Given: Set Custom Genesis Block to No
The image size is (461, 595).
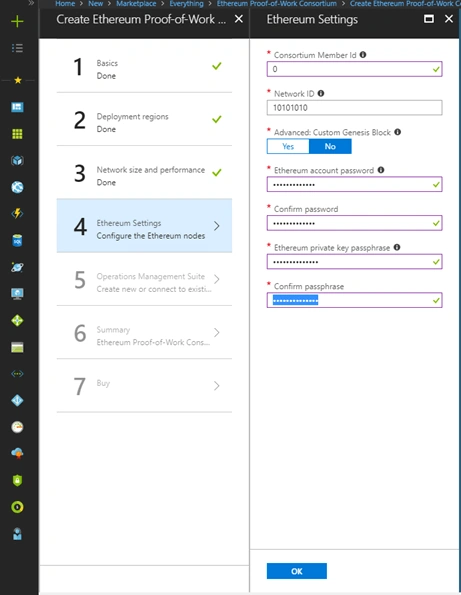Looking at the screenshot, I should pyautogui.click(x=330, y=146).
